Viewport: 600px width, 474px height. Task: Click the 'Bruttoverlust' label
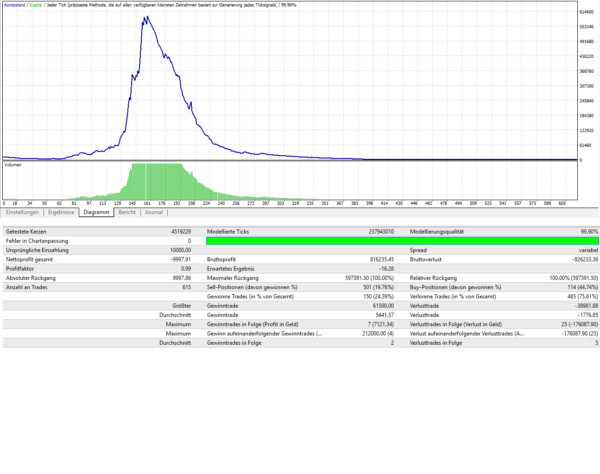tap(426, 259)
